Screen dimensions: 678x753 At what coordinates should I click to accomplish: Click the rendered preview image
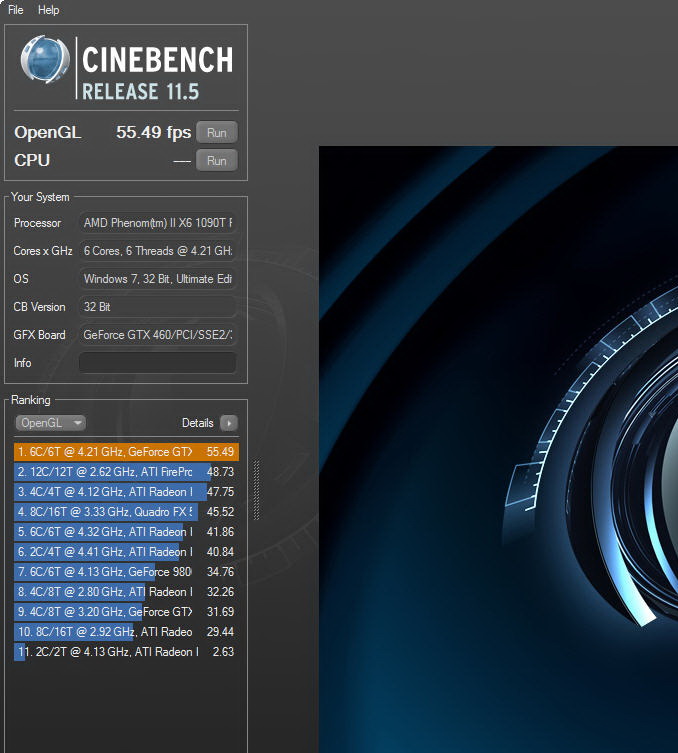[x=498, y=449]
